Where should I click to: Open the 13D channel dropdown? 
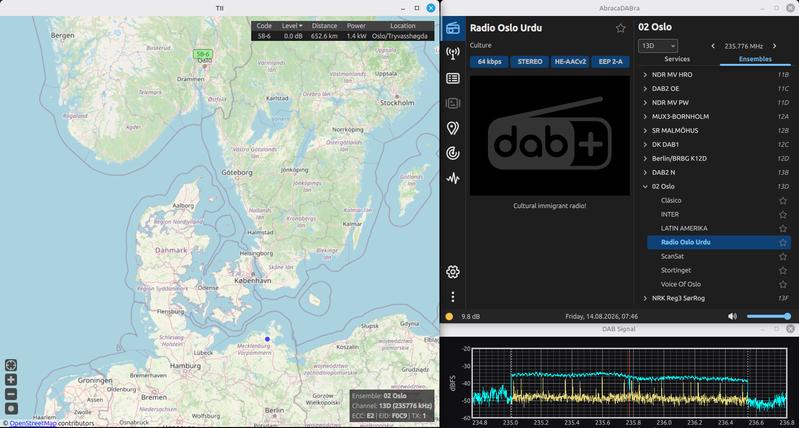coord(658,46)
